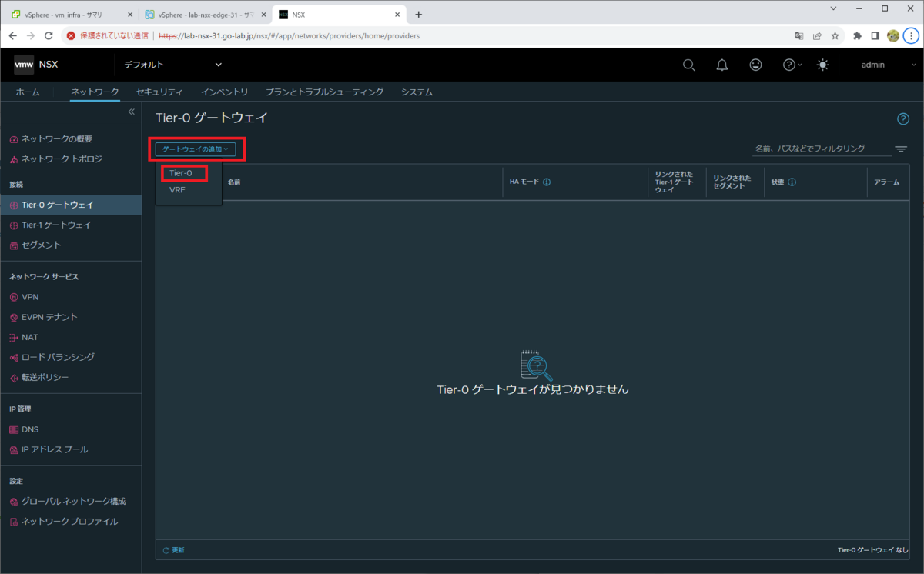The image size is (924, 574).
Task: Click the ゲートウェイの追加 dropdown button
Action: coord(196,149)
